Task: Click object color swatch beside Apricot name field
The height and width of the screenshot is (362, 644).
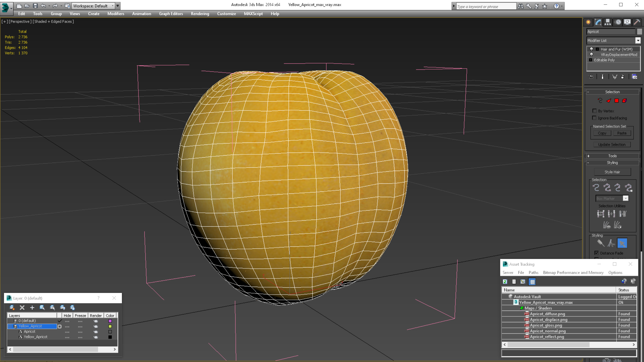Action: [639, 32]
